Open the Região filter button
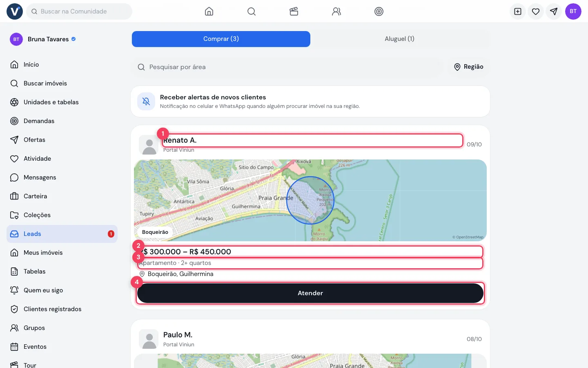The width and height of the screenshot is (588, 368). tap(469, 67)
